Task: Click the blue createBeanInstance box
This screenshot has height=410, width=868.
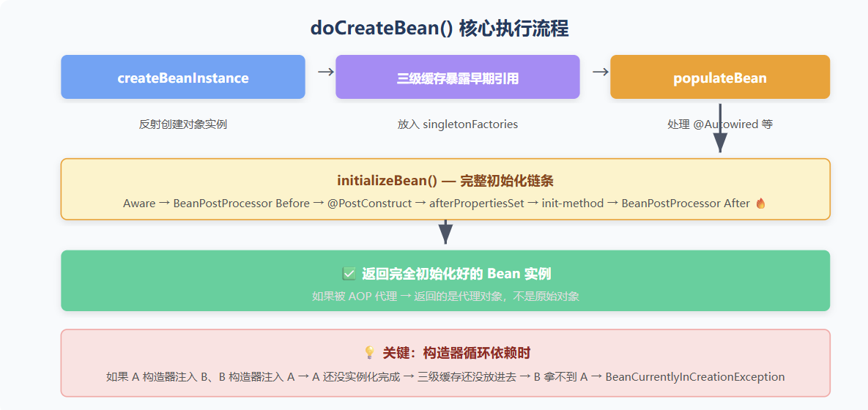Action: click(182, 77)
